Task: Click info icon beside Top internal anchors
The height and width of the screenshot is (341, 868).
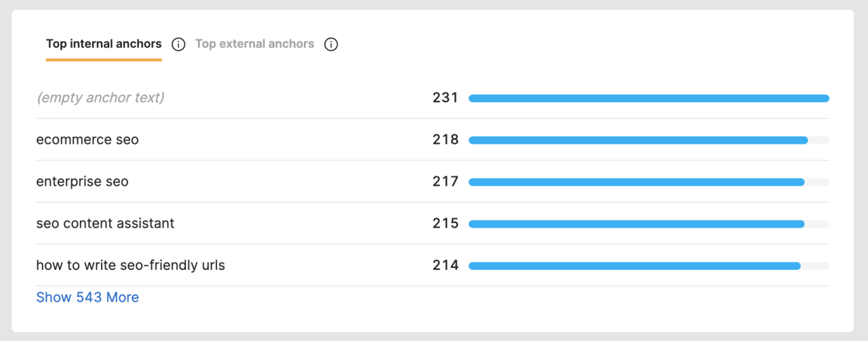Action: point(178,45)
